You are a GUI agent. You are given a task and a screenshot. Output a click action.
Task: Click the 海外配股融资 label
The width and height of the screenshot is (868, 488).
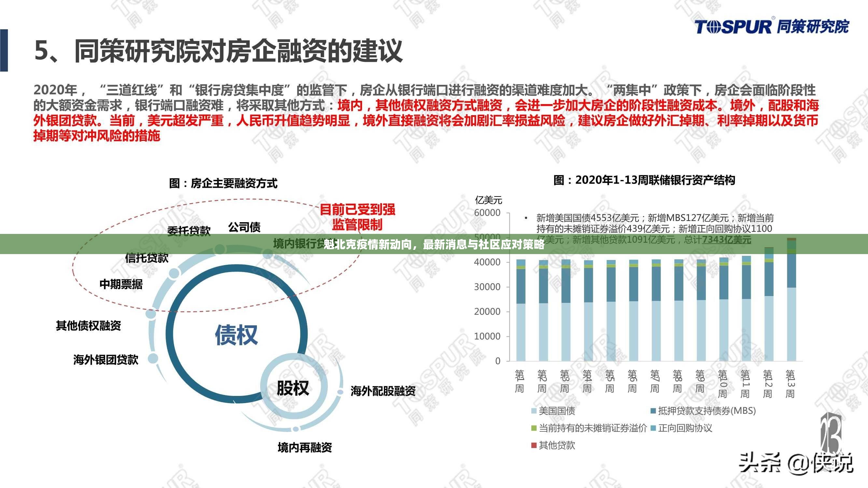coord(383,391)
